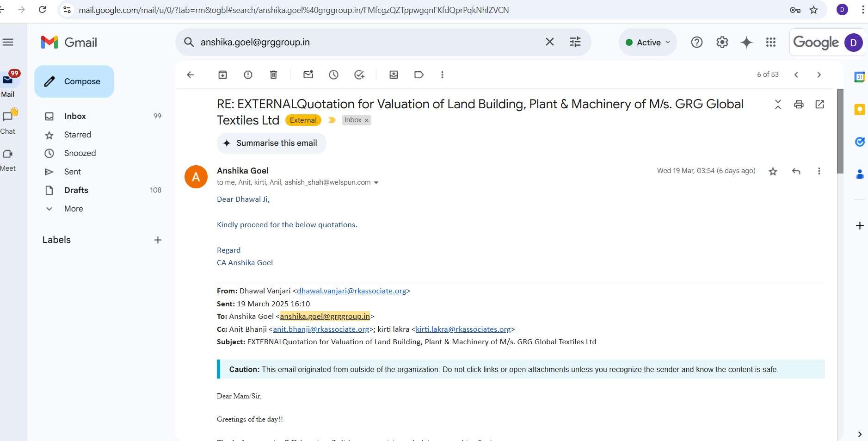Open more toolbar options three dots
Screen dimensions: 868x441
click(x=442, y=75)
